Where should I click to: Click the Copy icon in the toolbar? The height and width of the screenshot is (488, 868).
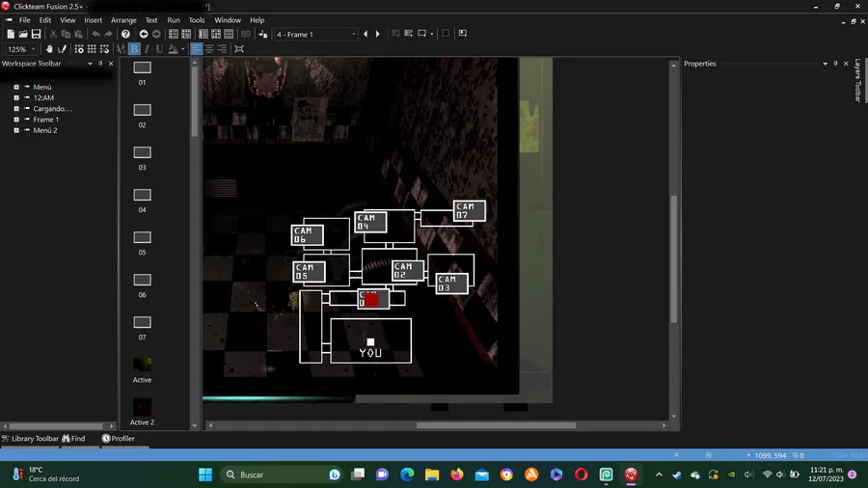tap(66, 35)
